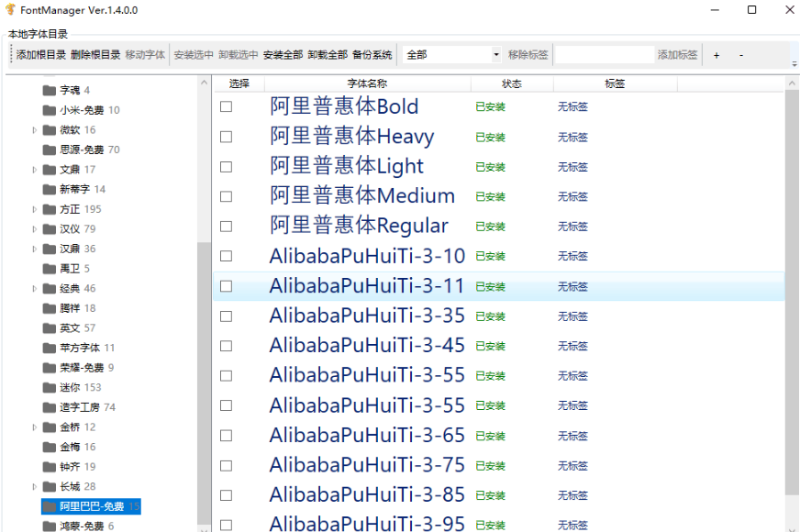Click the minus button in toolbar
The image size is (800, 532).
tap(741, 55)
